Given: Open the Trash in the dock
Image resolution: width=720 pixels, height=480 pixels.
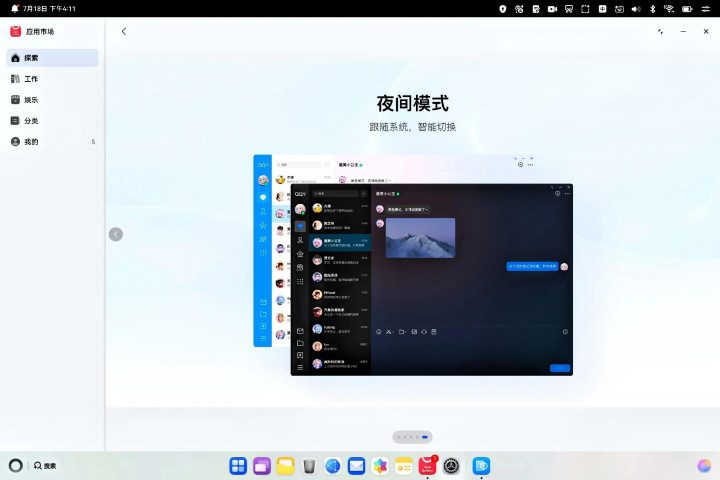Looking at the screenshot, I should [x=309, y=466].
